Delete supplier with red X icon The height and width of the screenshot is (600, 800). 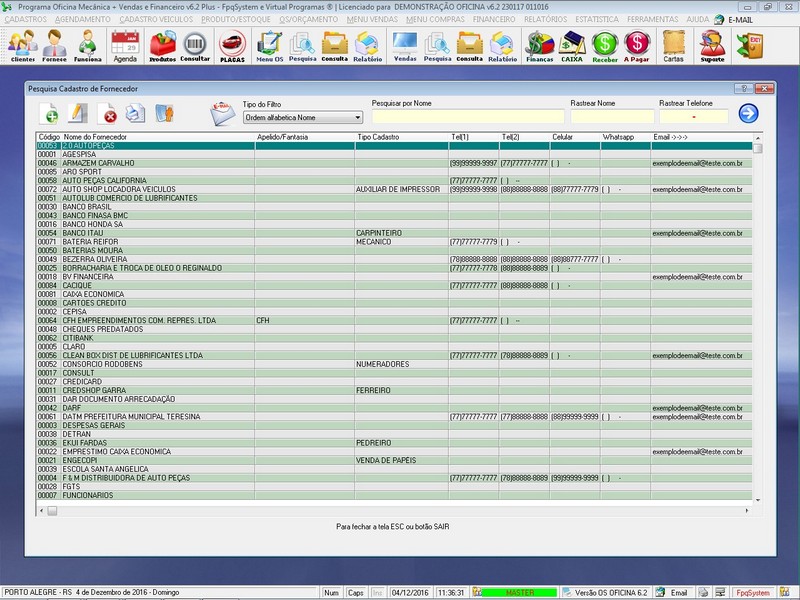[107, 113]
